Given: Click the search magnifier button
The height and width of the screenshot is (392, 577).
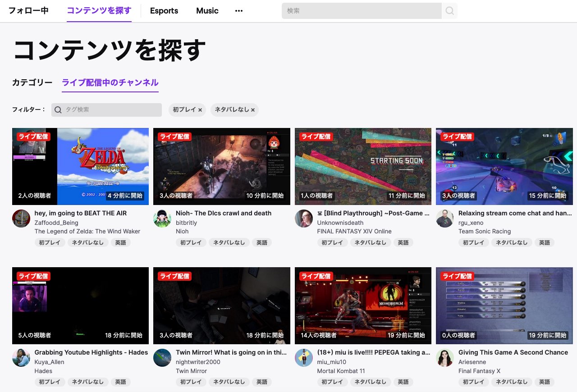Looking at the screenshot, I should coord(449,11).
